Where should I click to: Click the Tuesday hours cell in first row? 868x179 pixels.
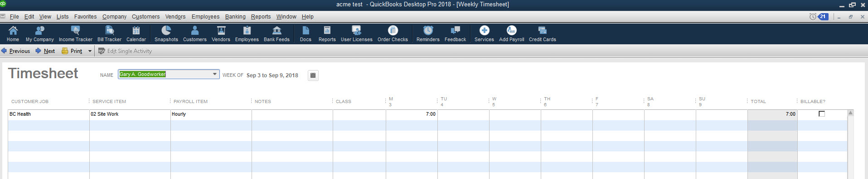pyautogui.click(x=463, y=114)
